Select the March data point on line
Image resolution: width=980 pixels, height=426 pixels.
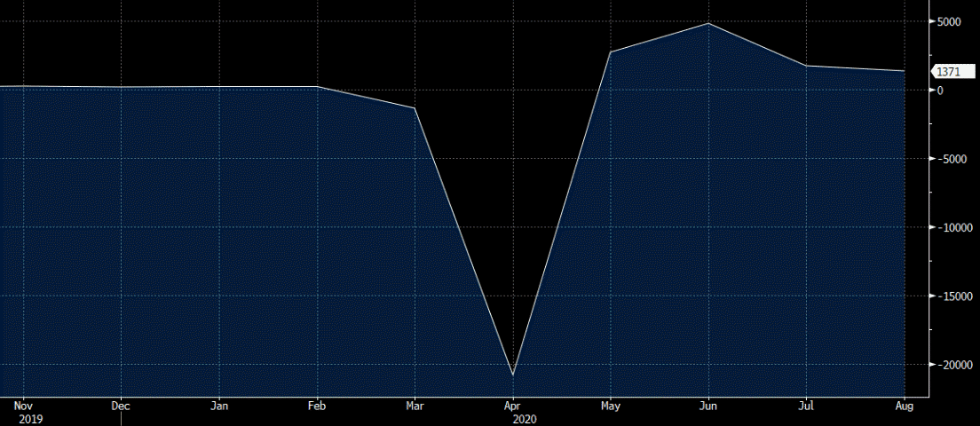pos(415,108)
